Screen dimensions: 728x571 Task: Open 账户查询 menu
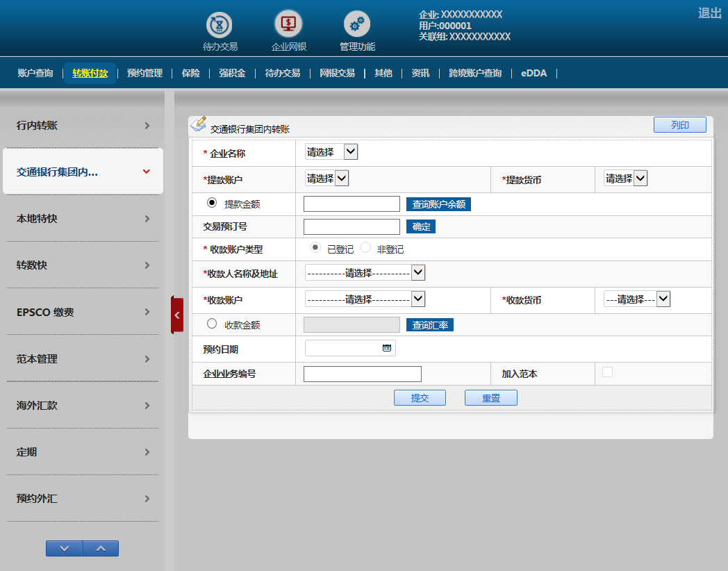35,73
